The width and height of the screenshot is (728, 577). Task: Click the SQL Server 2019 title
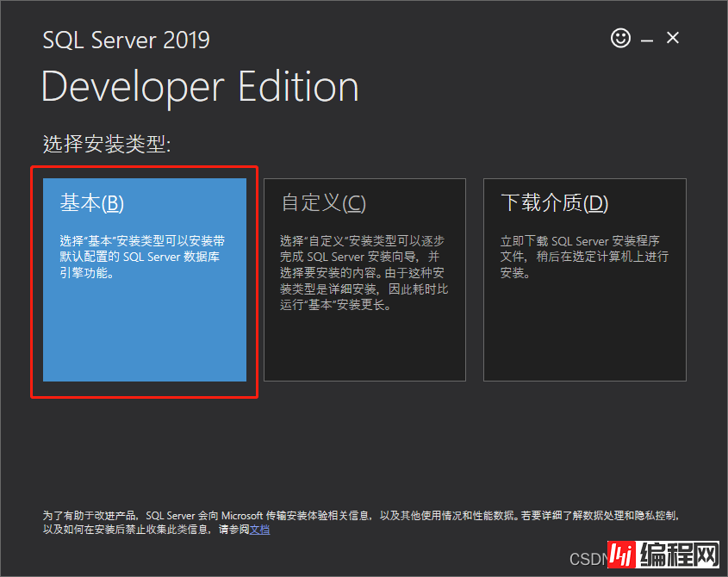pyautogui.click(x=126, y=40)
